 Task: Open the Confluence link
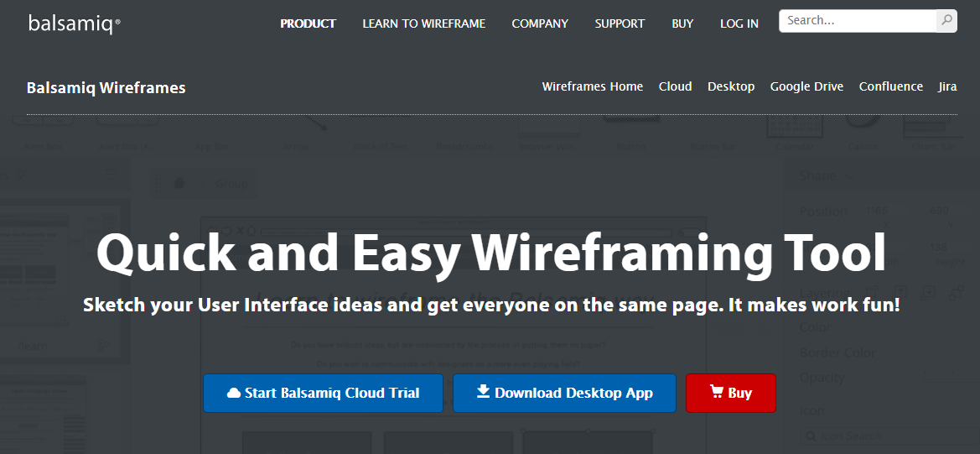pyautogui.click(x=890, y=87)
